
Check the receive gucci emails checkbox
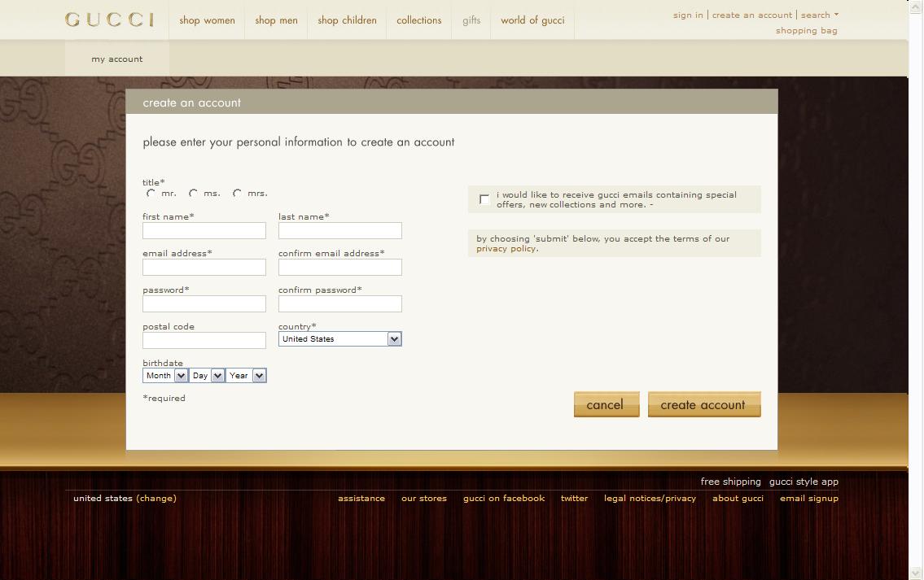484,199
